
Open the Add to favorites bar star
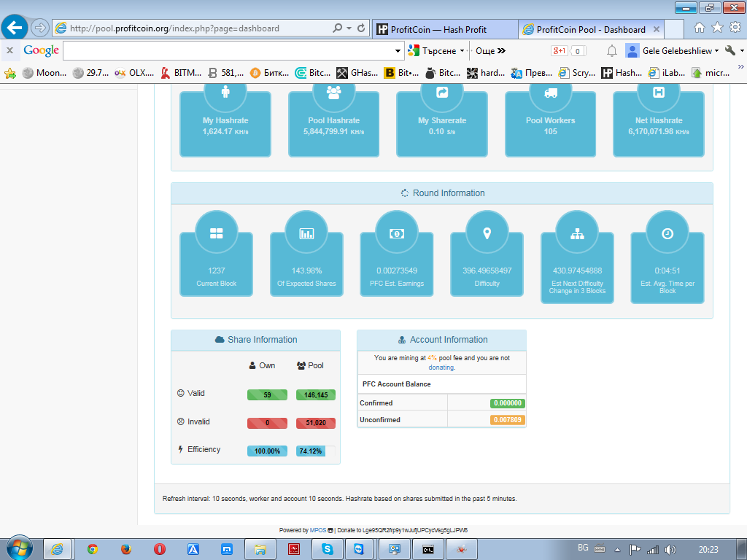point(10,73)
